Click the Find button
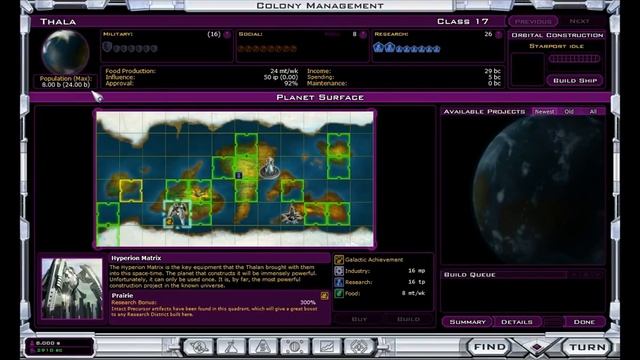The width and height of the screenshot is (640, 360). (489, 347)
